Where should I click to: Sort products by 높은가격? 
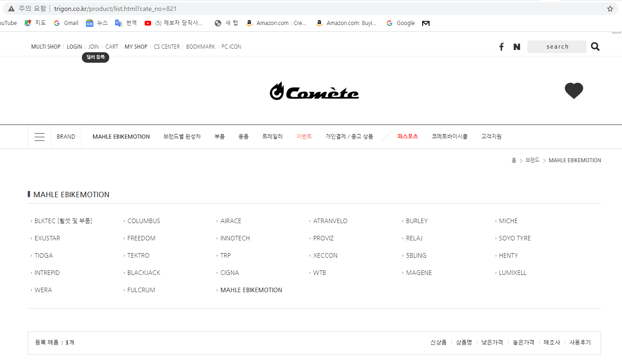(x=523, y=343)
